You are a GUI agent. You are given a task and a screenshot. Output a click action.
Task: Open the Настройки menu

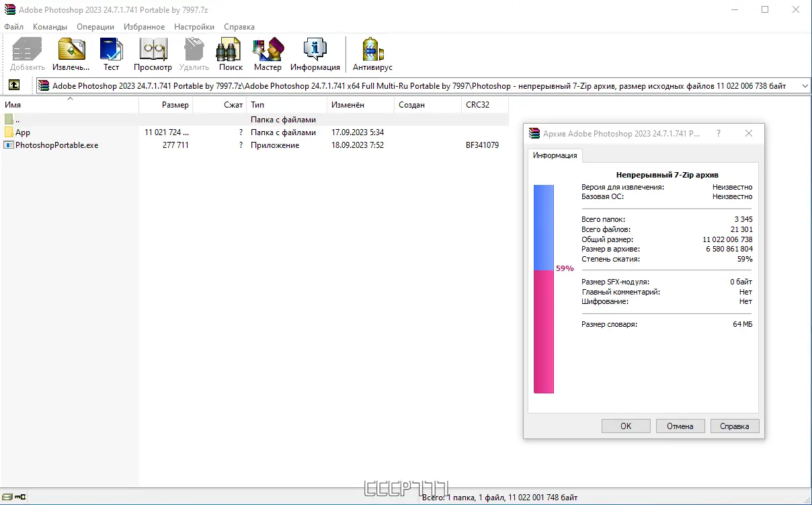[194, 26]
